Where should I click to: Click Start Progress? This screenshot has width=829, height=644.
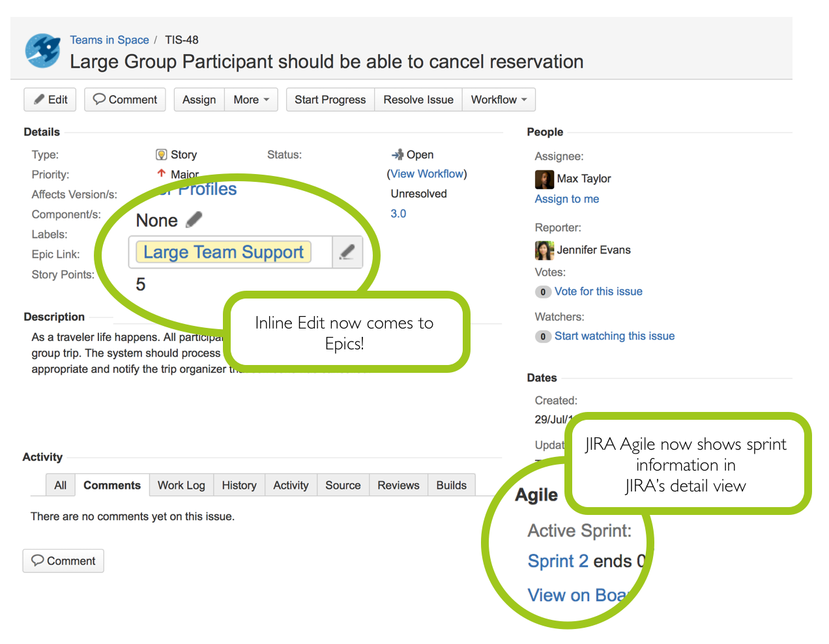pyautogui.click(x=330, y=100)
